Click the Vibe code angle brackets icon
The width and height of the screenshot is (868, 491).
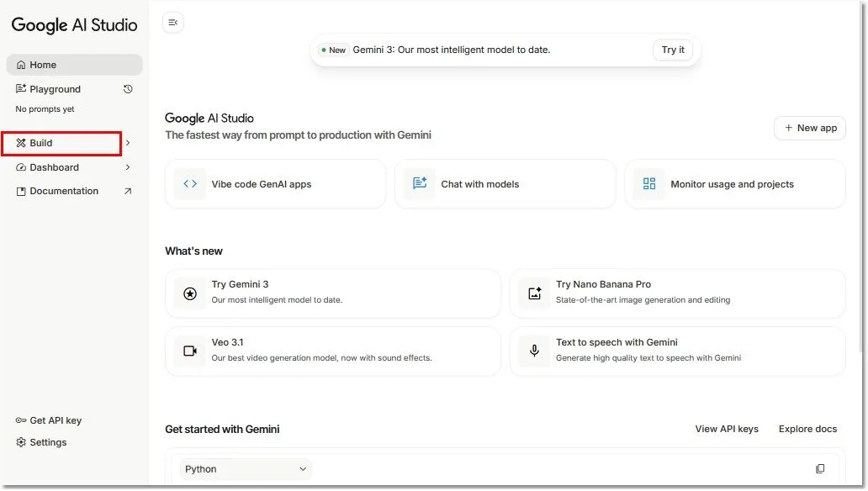pos(190,184)
